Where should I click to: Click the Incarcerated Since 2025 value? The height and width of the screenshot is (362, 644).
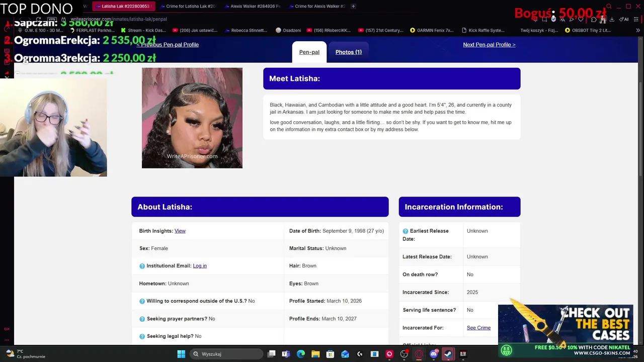pyautogui.click(x=472, y=293)
